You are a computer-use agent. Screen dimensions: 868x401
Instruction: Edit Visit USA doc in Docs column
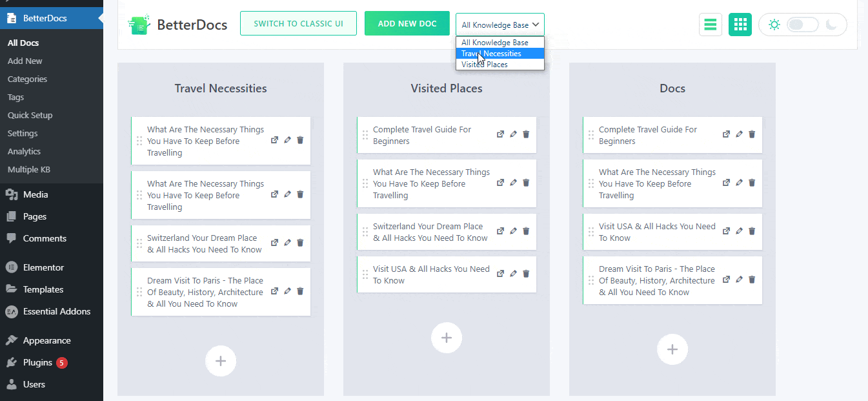tap(739, 231)
